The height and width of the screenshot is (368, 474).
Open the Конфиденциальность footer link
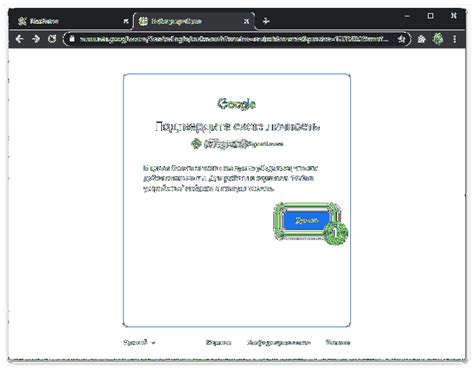[279, 342]
